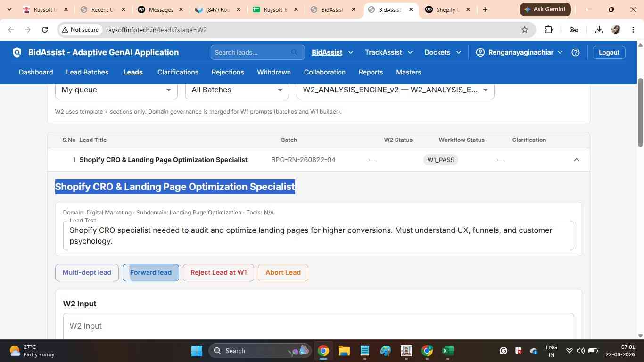This screenshot has width=644, height=362.
Task: Collapse the Shopify CRO lead row chevron
Action: click(x=576, y=160)
